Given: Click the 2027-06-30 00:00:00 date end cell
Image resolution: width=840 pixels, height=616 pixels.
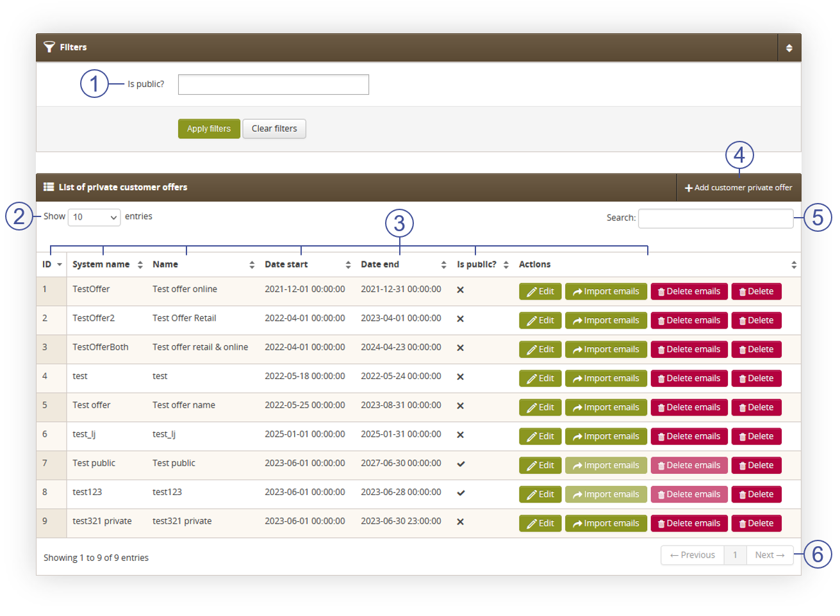Looking at the screenshot, I should coord(401,463).
